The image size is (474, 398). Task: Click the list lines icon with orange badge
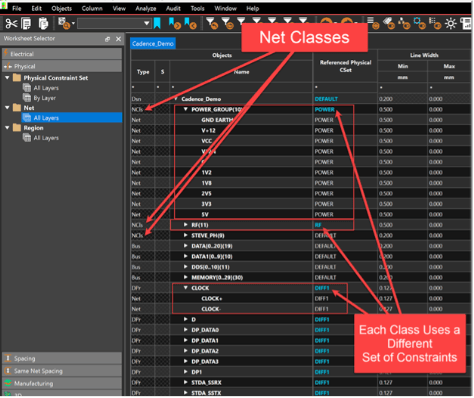point(373,23)
